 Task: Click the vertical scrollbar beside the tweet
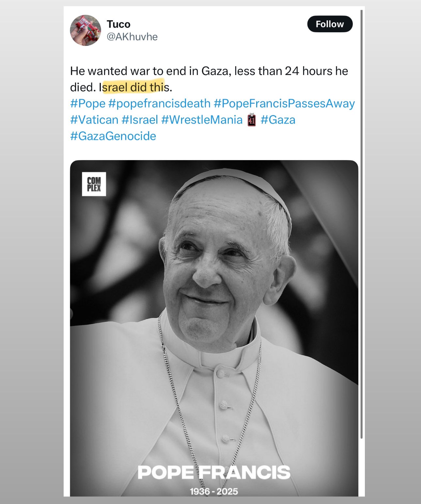point(362,224)
